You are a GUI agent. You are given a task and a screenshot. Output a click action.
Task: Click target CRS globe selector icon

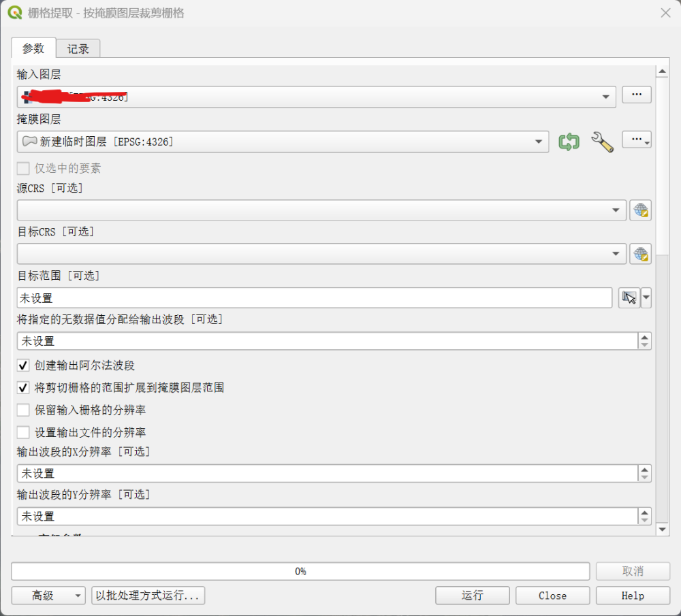coord(640,254)
